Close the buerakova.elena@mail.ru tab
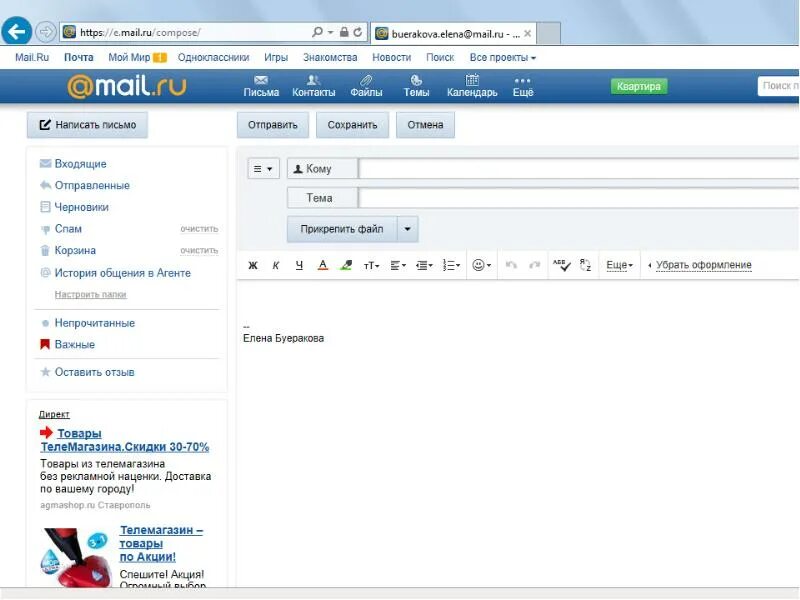 click(x=528, y=34)
